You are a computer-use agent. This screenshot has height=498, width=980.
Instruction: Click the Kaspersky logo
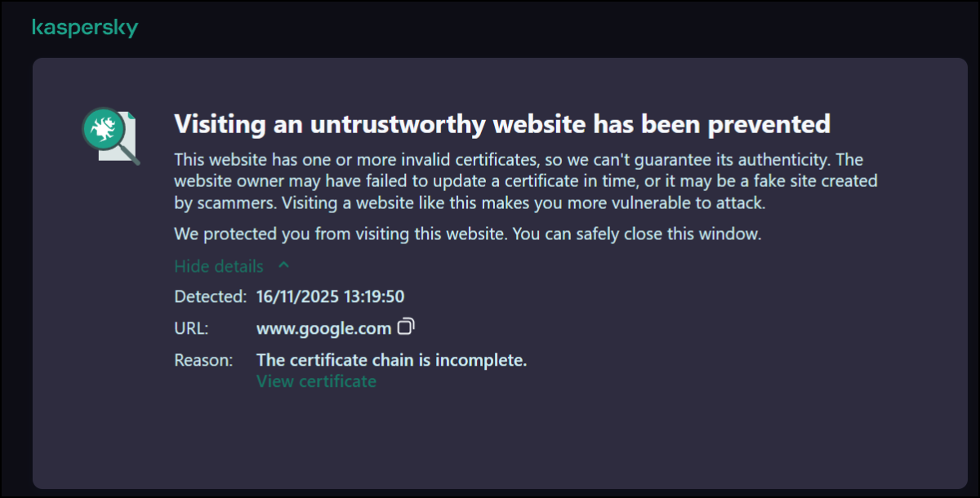tap(85, 29)
